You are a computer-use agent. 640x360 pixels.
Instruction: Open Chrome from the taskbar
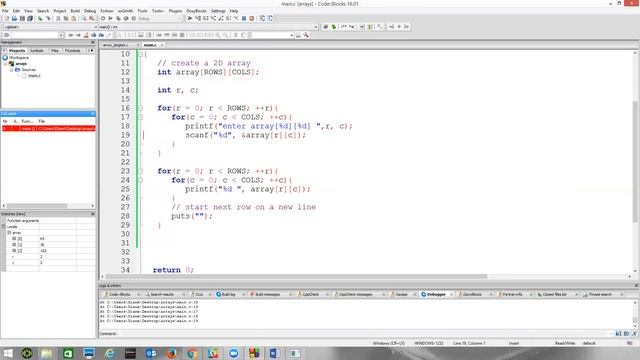[192, 353]
